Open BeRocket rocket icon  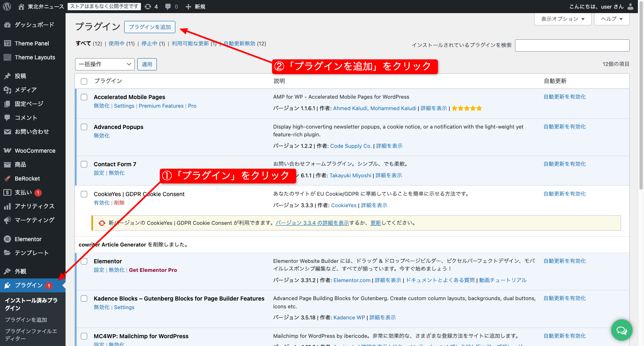click(7, 179)
